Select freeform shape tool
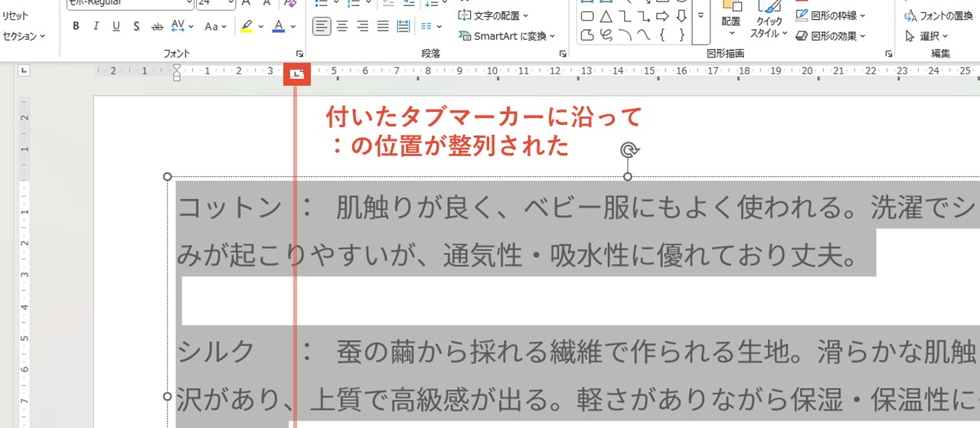The height and width of the screenshot is (428, 980). click(587, 34)
